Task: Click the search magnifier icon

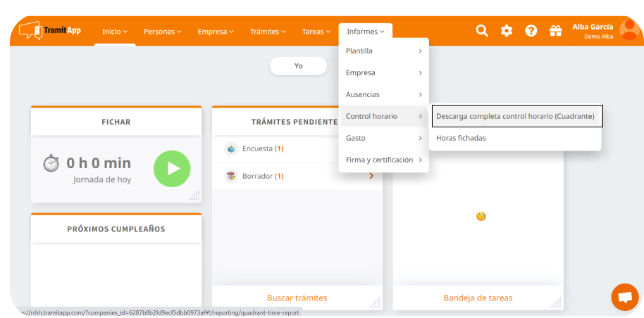Action: 482,31
